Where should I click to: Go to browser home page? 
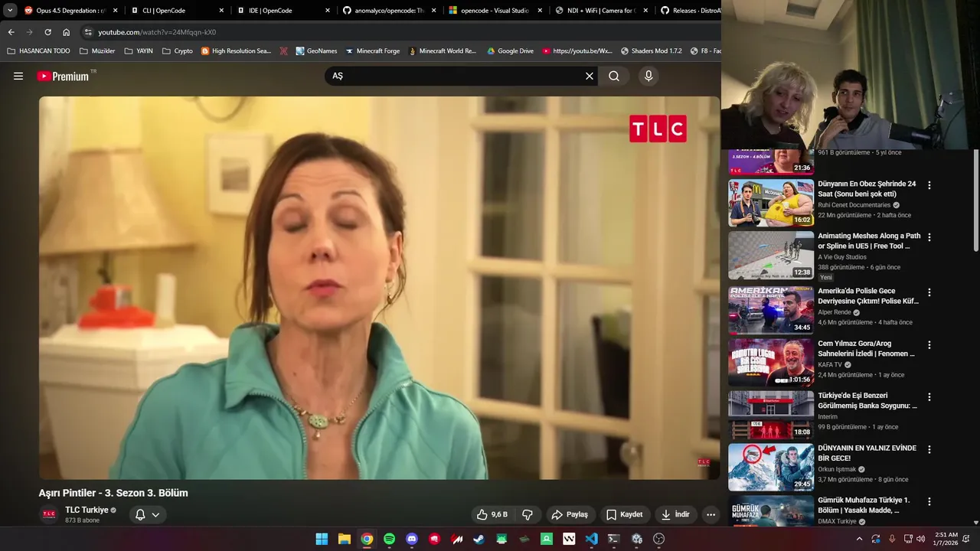pos(67,32)
